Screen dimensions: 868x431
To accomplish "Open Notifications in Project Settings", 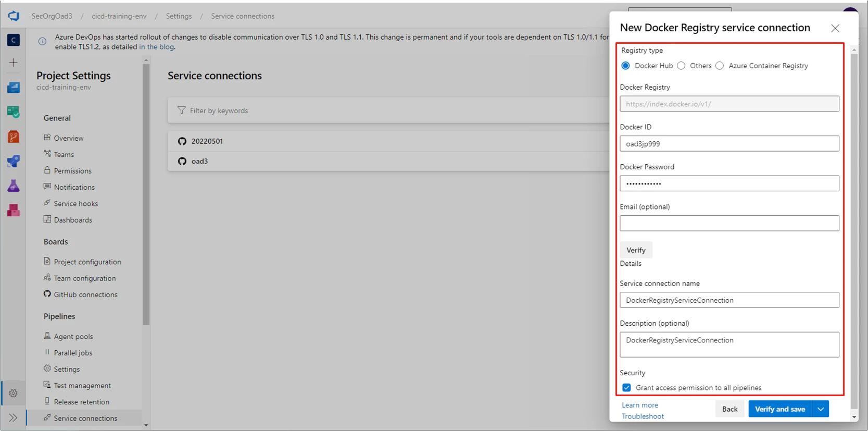I will (74, 187).
